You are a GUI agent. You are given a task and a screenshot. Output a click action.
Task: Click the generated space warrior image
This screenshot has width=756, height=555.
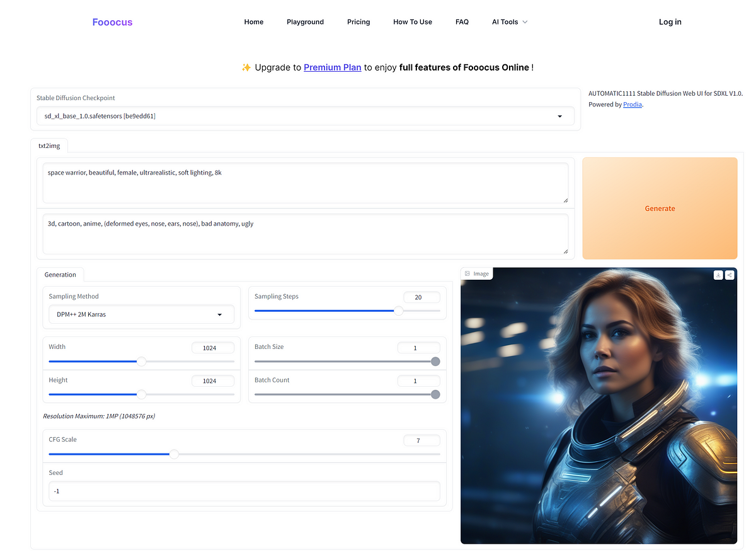coord(598,406)
